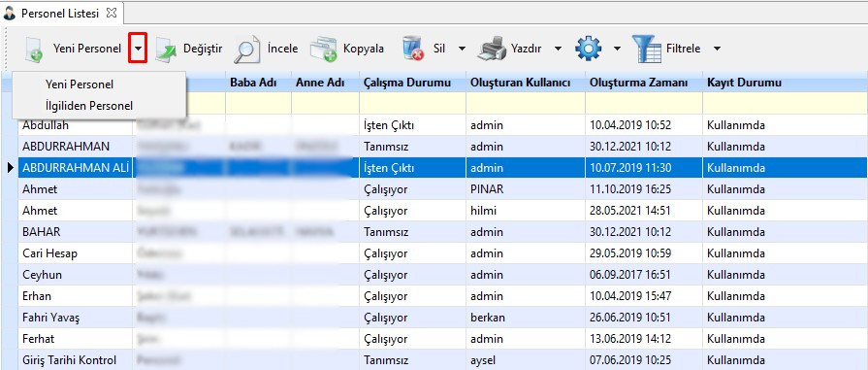Click the date 06.09.2017 16:51

[x=630, y=275]
